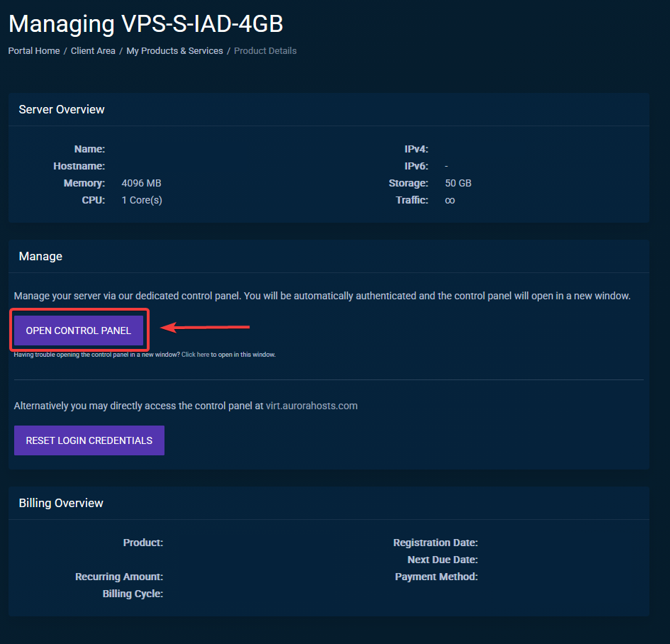The height and width of the screenshot is (644, 670).
Task: Click the Server Overview heading
Action: tap(62, 109)
